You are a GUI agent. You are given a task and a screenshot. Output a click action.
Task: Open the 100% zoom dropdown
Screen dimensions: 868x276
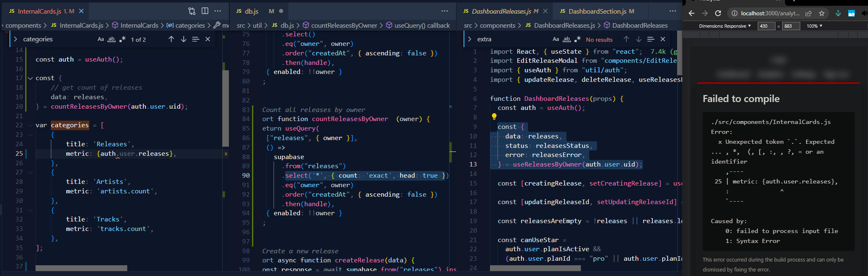pos(814,26)
